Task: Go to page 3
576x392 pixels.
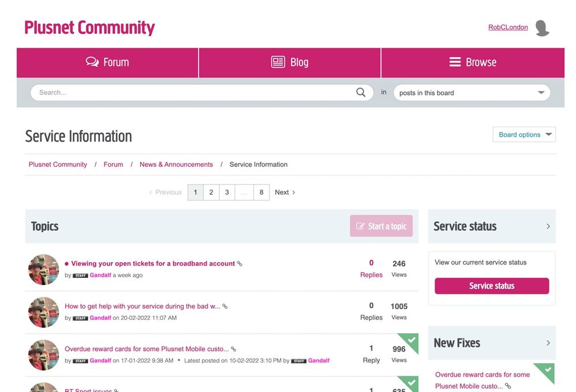Action: pyautogui.click(x=227, y=193)
